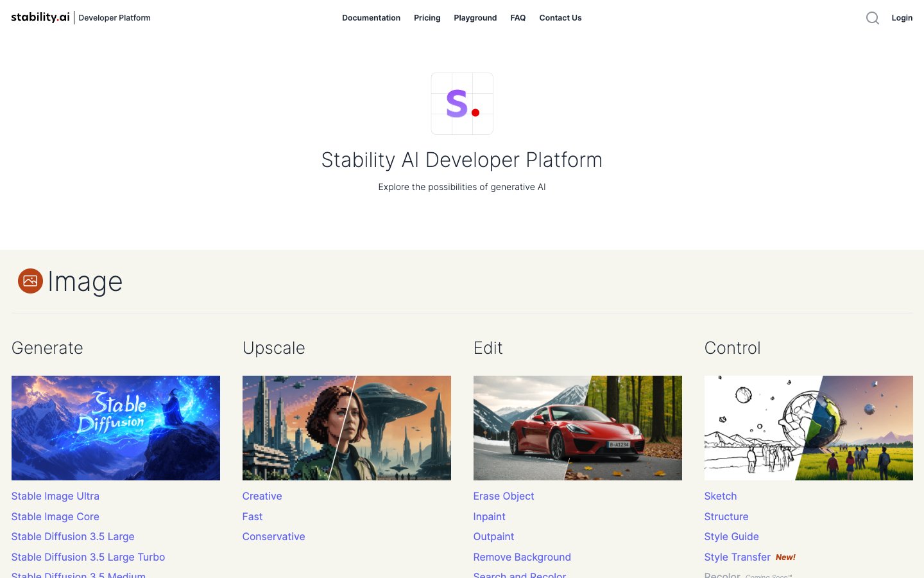Open the FAQ page
This screenshot has width=924, height=578.
[x=518, y=18]
